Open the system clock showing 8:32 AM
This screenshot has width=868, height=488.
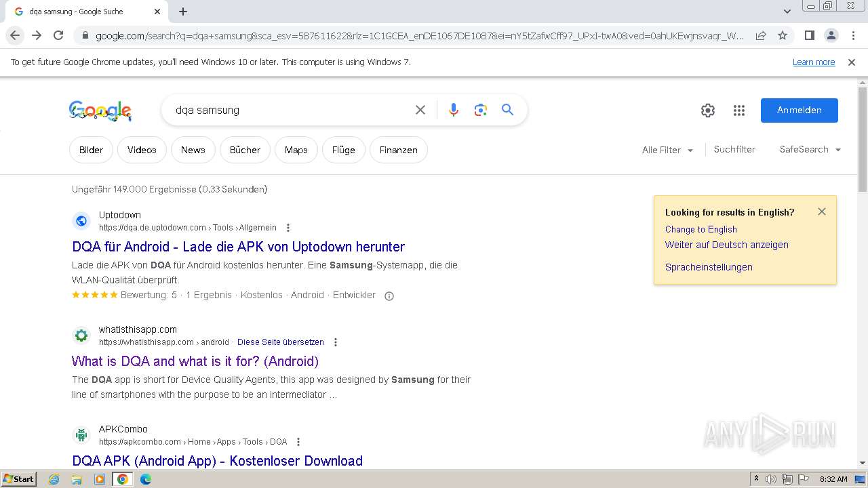pyautogui.click(x=833, y=479)
